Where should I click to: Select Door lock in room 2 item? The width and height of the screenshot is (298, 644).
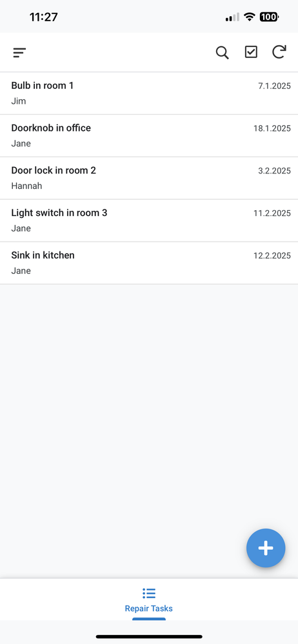tap(149, 178)
